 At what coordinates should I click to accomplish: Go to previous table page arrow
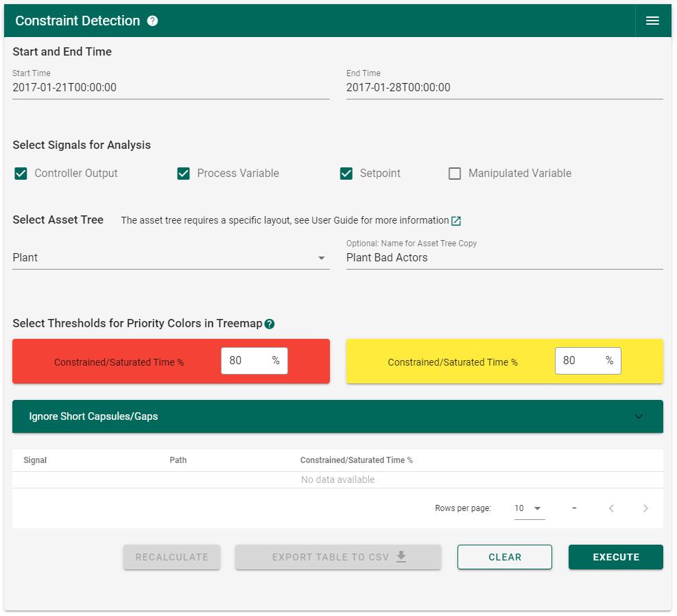pyautogui.click(x=611, y=508)
